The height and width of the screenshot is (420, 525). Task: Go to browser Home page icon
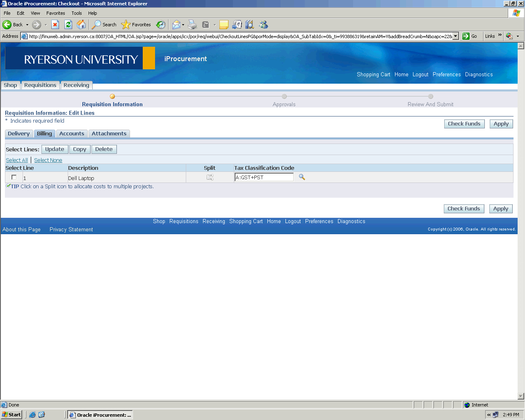pyautogui.click(x=82, y=25)
